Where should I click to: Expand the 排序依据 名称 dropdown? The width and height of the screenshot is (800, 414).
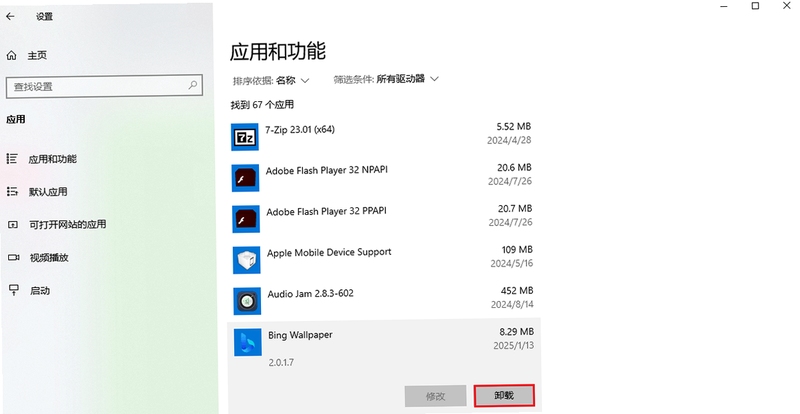pos(271,80)
